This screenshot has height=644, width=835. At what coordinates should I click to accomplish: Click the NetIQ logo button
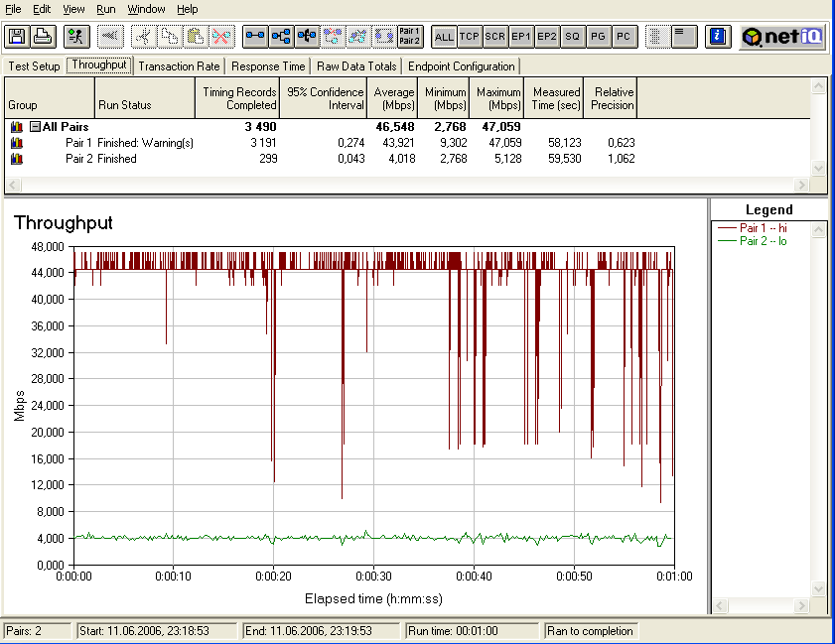point(779,37)
